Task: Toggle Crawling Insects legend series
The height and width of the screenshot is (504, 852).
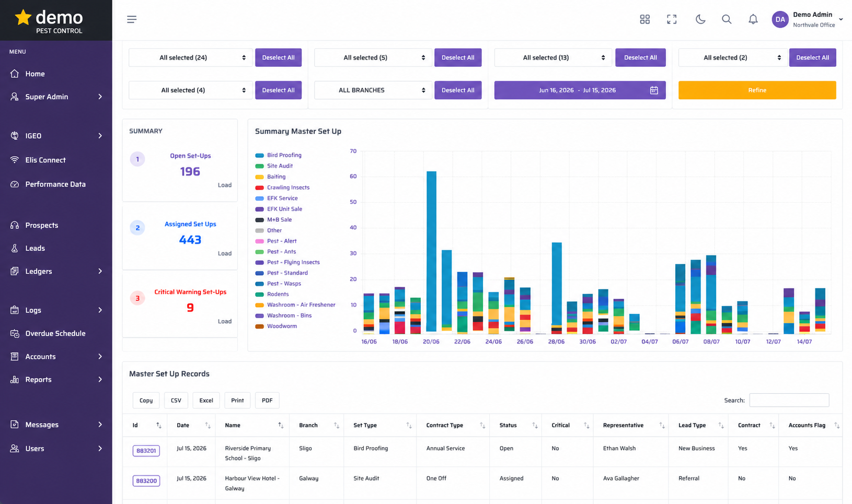Action: click(282, 187)
